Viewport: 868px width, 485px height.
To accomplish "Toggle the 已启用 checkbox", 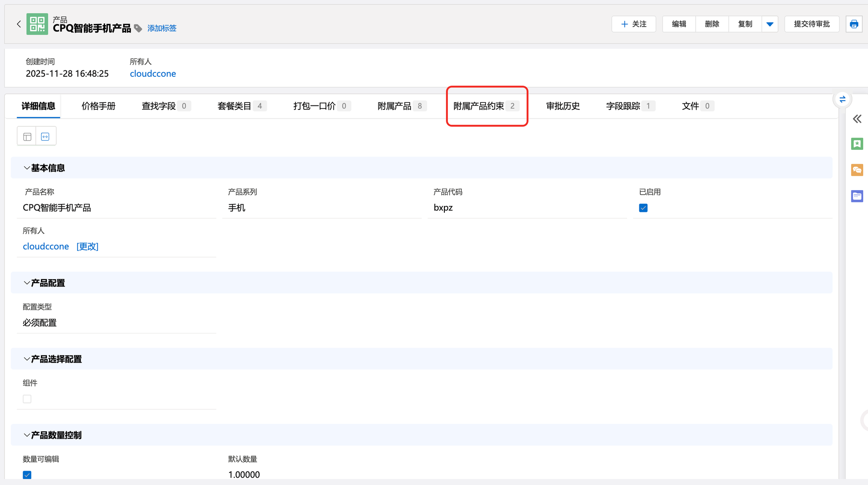I will point(643,208).
